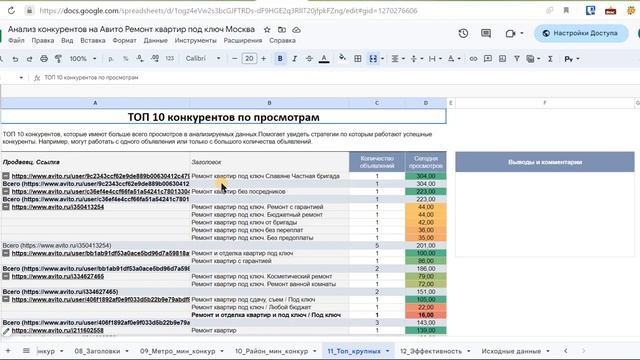640x360 pixels.
Task: Open the Расширения menu
Action: 243,40
